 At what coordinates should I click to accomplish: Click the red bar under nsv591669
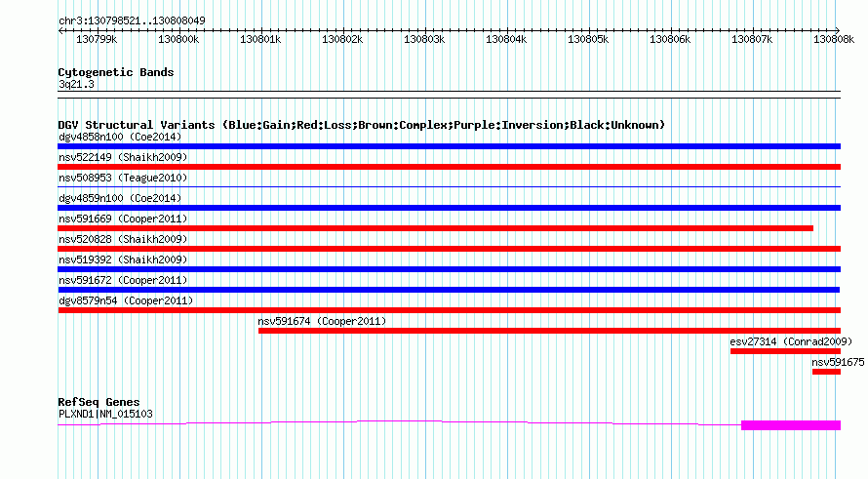[436, 228]
